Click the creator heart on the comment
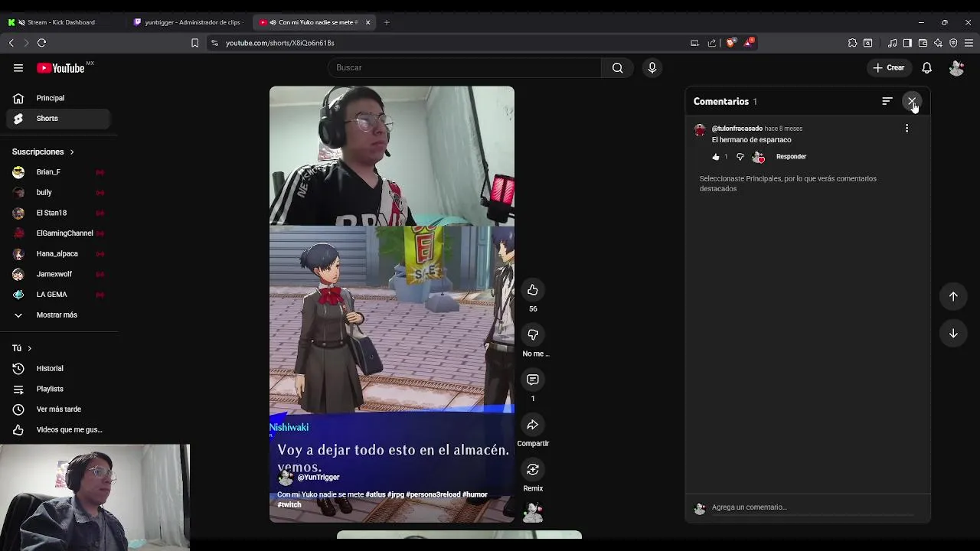Image resolution: width=980 pixels, height=551 pixels. coord(759,157)
